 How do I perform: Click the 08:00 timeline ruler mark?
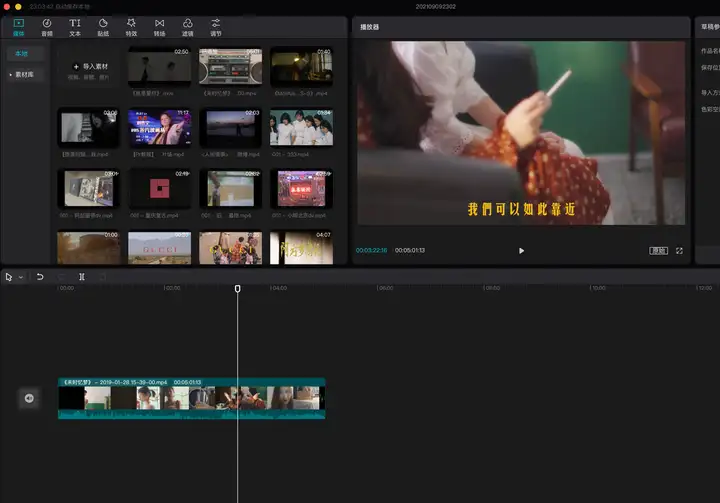point(492,288)
